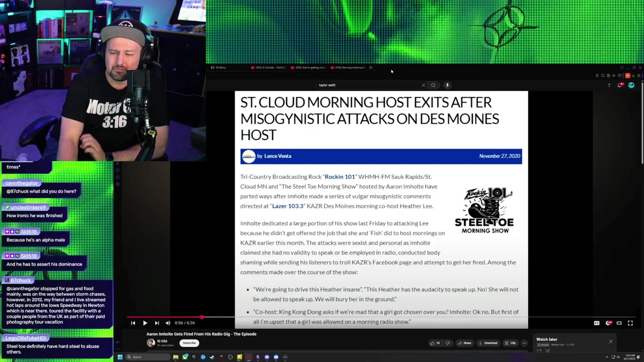
Task: Open File Explorer from the taskbar
Action: [x=176, y=357]
